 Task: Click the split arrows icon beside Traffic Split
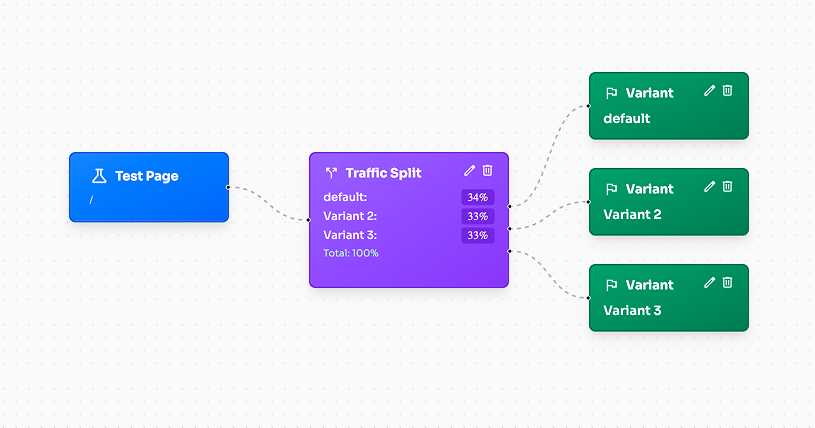pyautogui.click(x=331, y=173)
